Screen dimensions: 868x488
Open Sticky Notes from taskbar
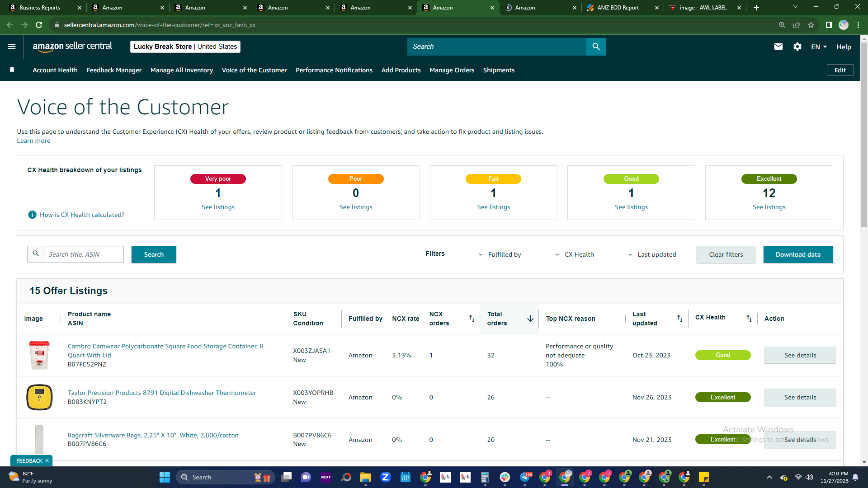(x=703, y=477)
